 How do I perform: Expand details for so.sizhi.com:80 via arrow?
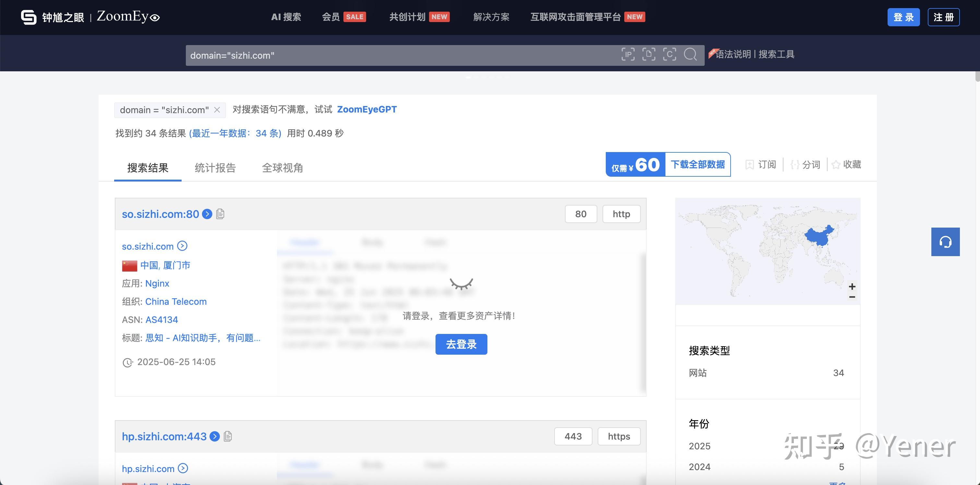(x=207, y=214)
